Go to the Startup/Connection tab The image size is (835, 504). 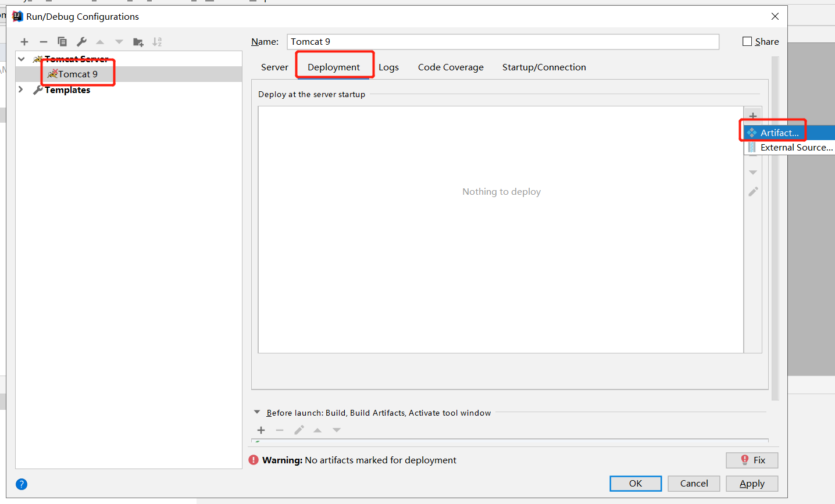(544, 67)
